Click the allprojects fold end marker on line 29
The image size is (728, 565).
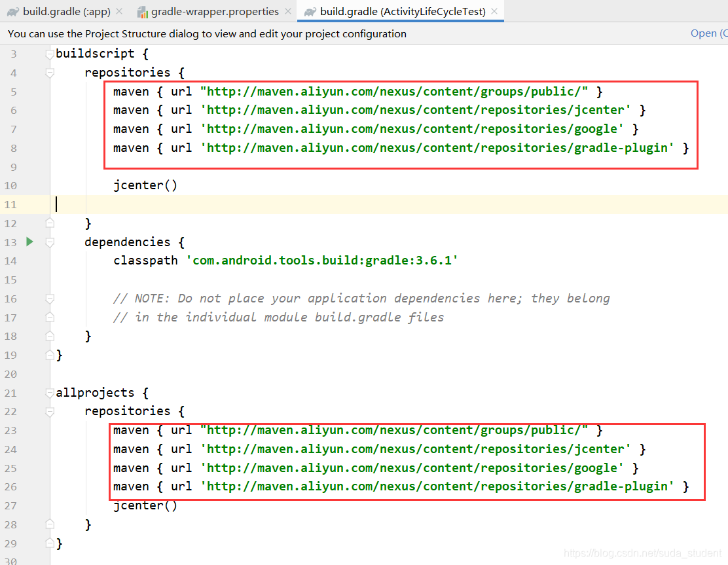(x=50, y=543)
